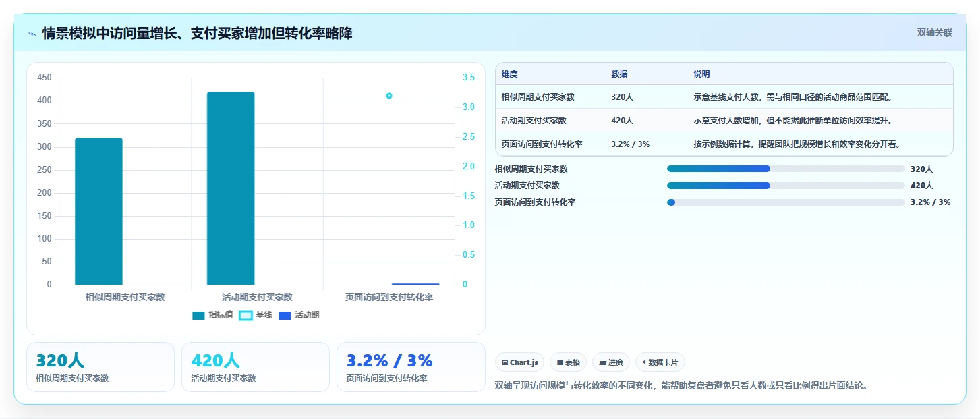Click the 3.5 right axis tick label
This screenshot has width=980, height=419.
(469, 78)
